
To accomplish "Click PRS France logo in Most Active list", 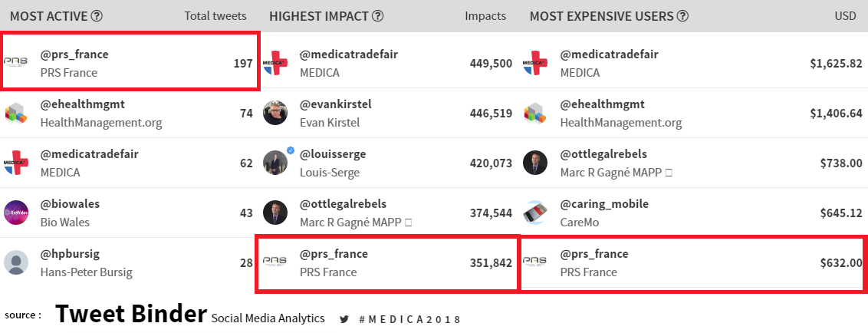I will pyautogui.click(x=15, y=61).
